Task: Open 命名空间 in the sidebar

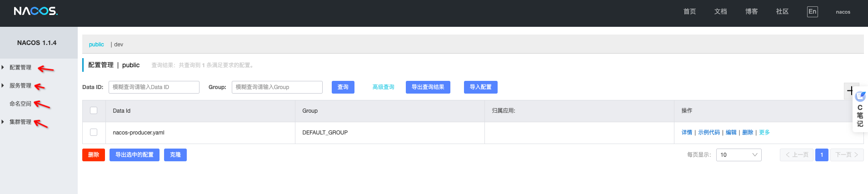Action: [20, 104]
